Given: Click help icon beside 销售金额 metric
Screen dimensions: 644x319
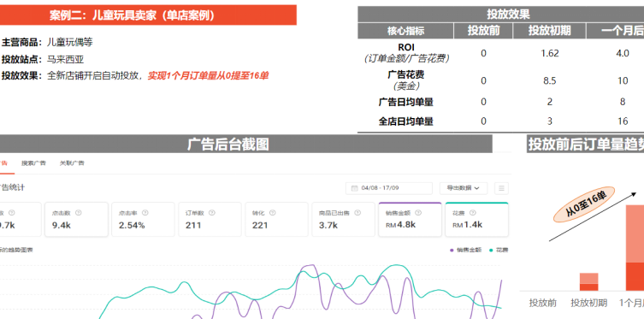Looking at the screenshot, I should tap(418, 213).
